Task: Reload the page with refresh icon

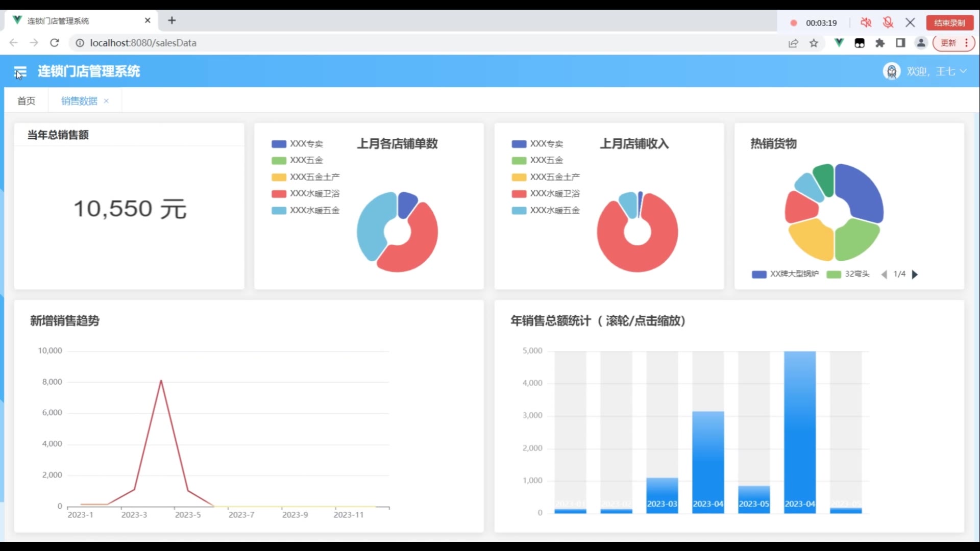Action: tap(55, 43)
